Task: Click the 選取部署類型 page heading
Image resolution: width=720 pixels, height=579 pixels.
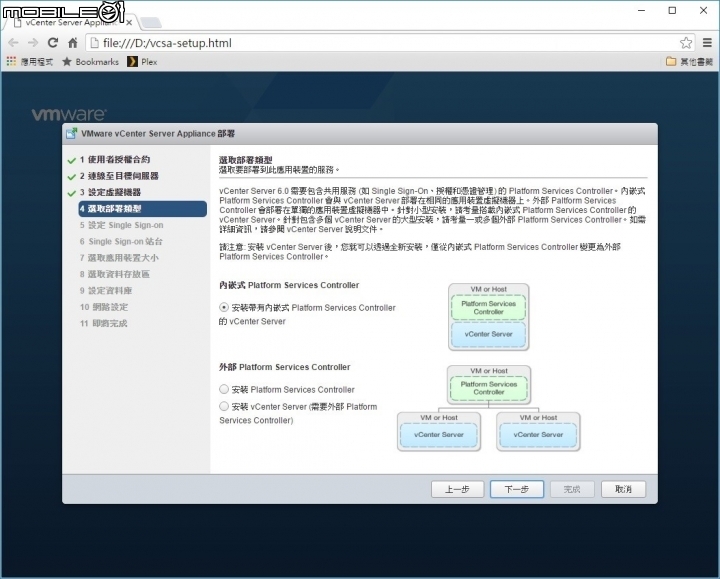Action: tap(246, 160)
